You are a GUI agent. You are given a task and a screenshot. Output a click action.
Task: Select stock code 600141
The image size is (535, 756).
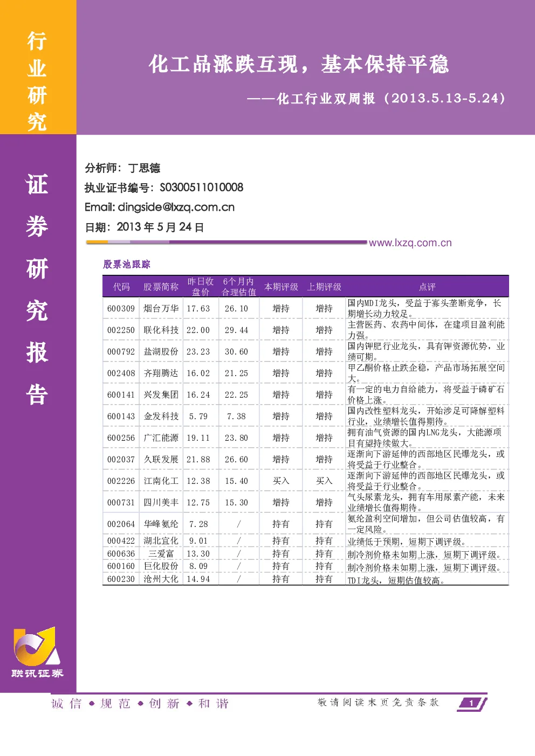point(121,394)
